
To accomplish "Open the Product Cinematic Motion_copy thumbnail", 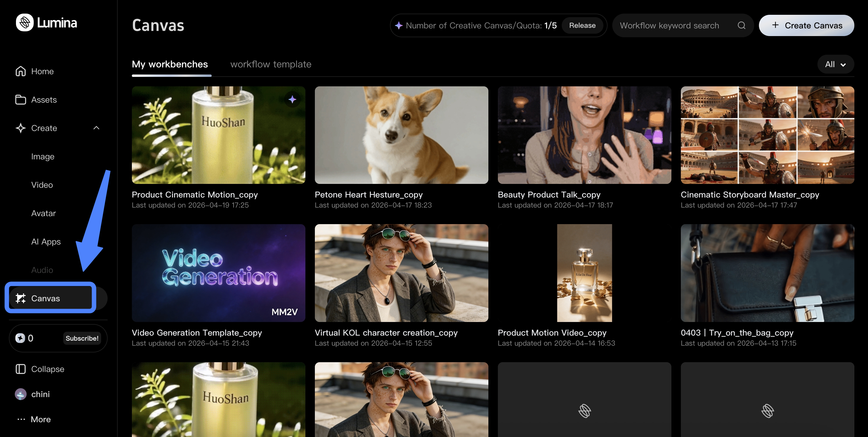I will 218,135.
